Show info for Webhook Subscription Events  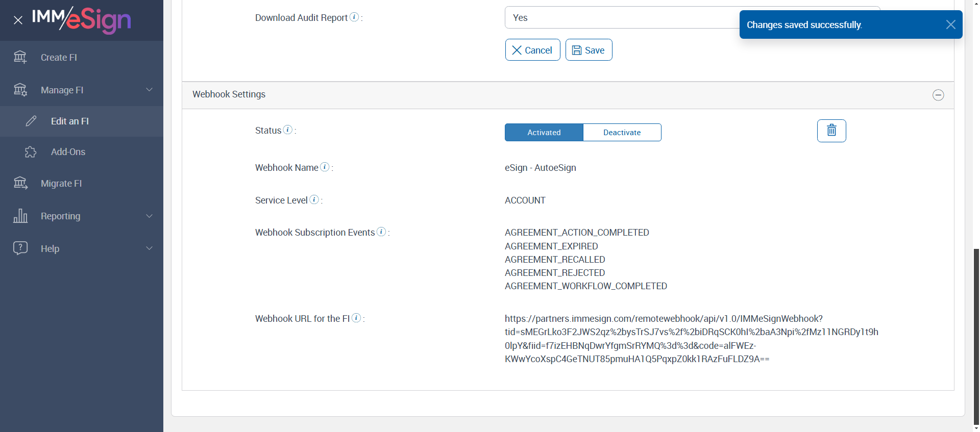[381, 232]
